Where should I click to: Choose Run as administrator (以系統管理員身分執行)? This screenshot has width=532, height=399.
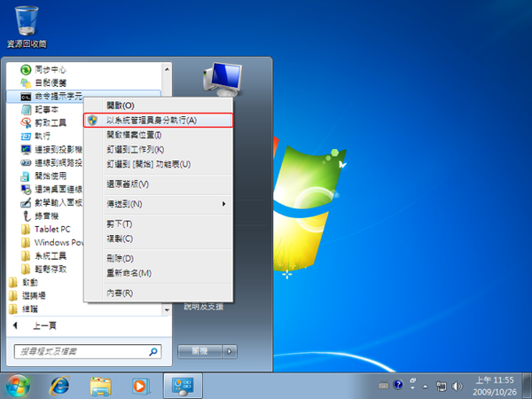158,120
